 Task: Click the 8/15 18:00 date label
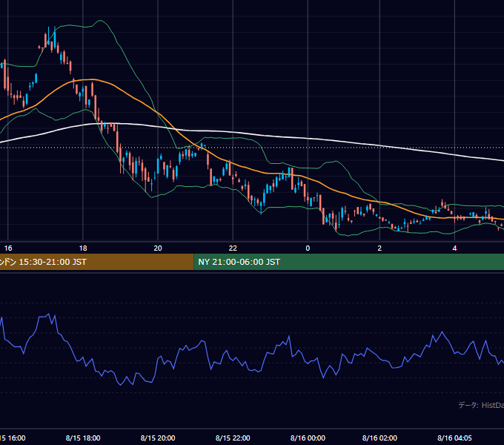(83, 438)
